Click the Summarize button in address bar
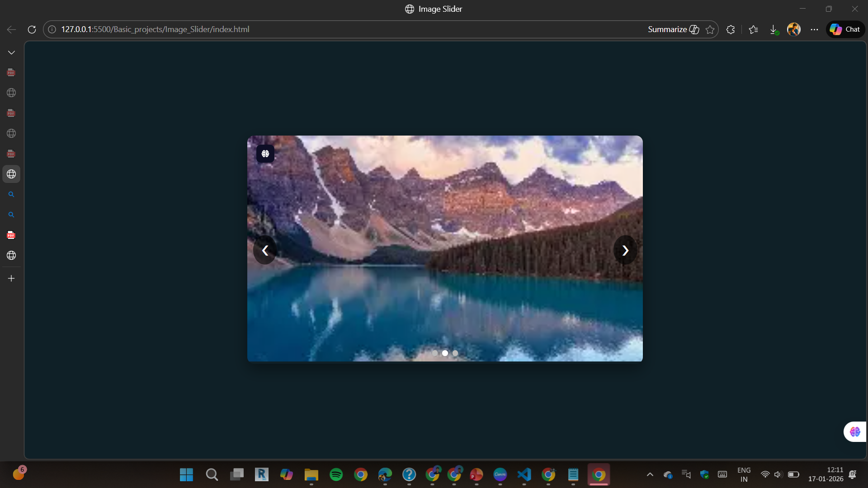Viewport: 868px width, 488px height. pos(673,29)
